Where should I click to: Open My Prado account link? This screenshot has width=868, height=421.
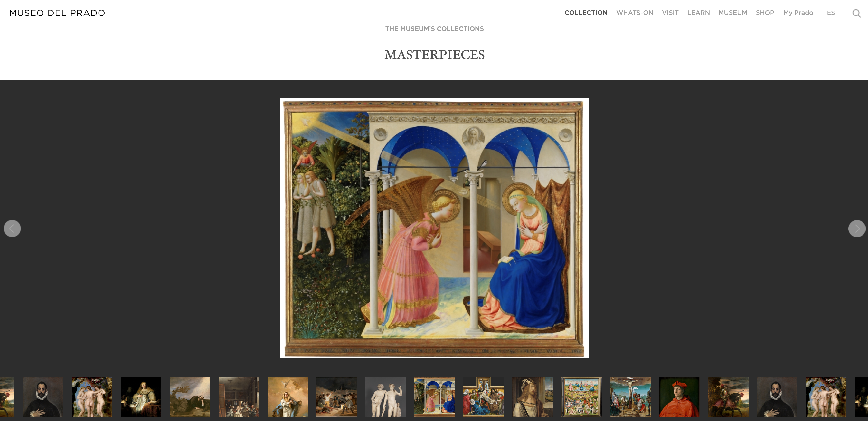[x=798, y=13]
